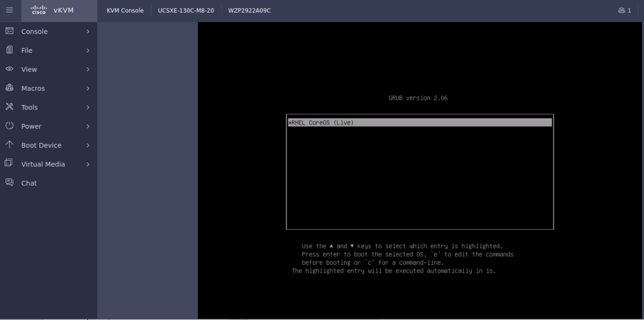This screenshot has height=320, width=644.
Task: Expand the Virtual Media submenu chevron
Action: click(88, 164)
